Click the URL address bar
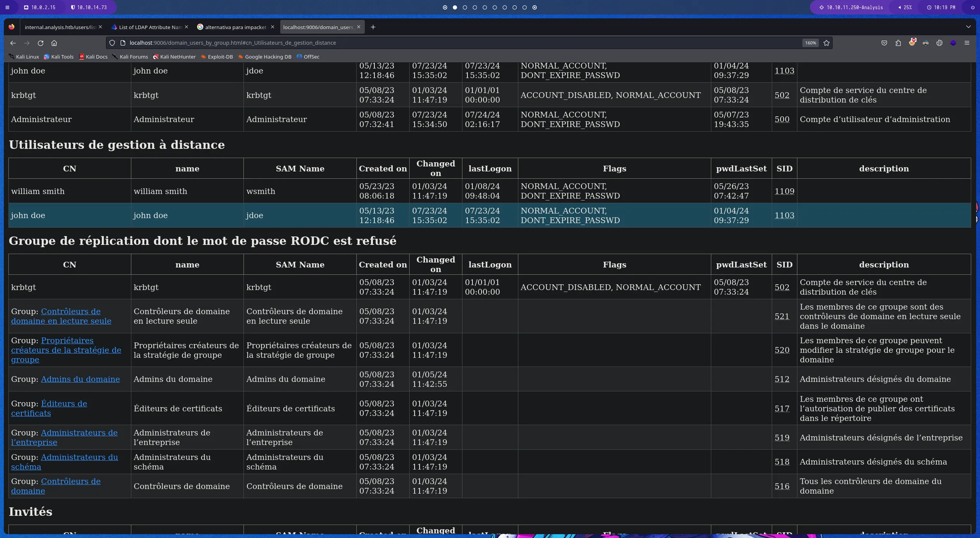The height and width of the screenshot is (538, 980). (x=459, y=43)
